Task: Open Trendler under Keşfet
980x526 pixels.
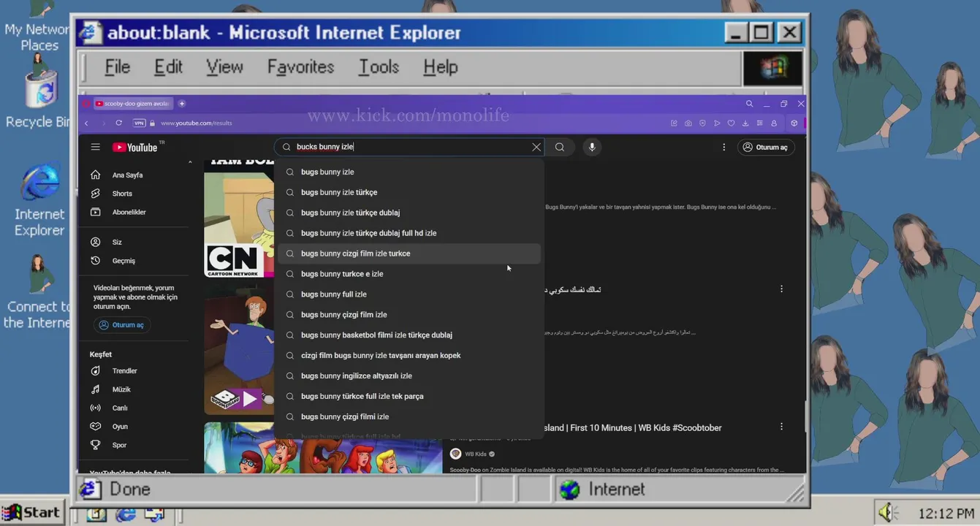Action: (124, 371)
